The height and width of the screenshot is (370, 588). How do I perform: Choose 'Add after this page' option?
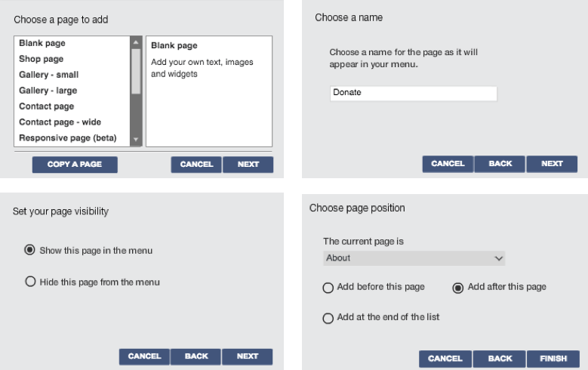click(457, 287)
